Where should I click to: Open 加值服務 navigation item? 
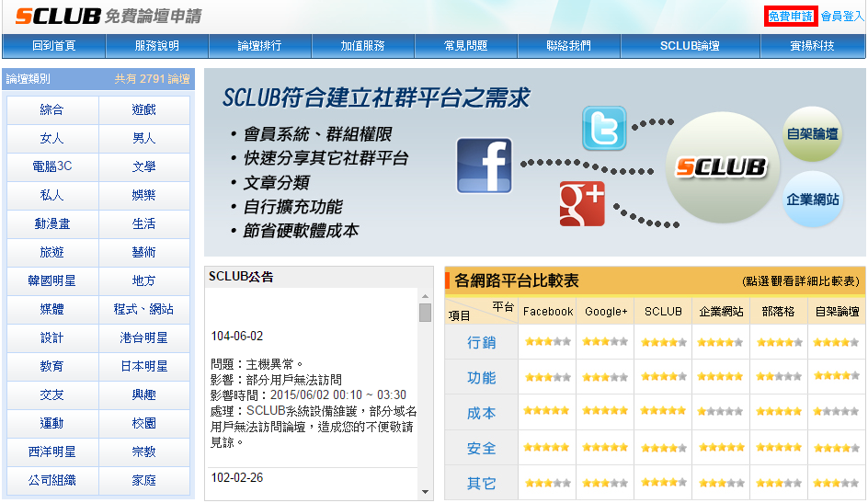[x=362, y=46]
